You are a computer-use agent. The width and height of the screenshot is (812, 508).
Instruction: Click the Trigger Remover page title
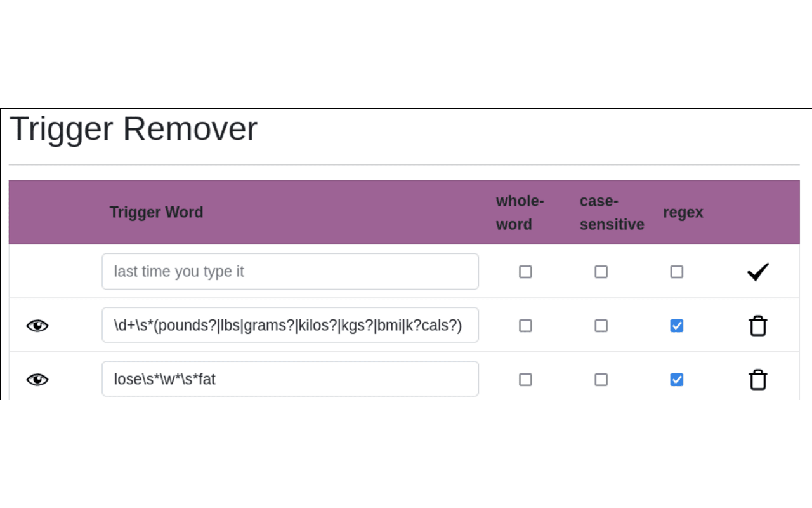point(133,129)
